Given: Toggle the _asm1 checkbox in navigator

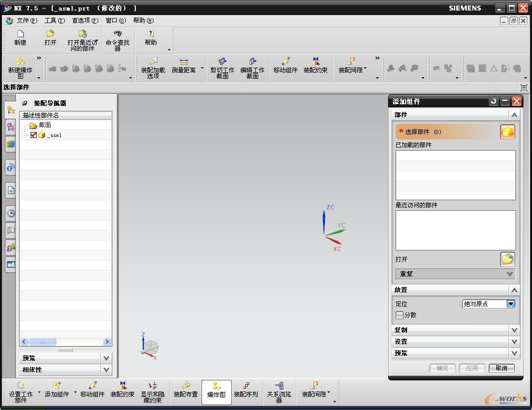Looking at the screenshot, I should (34, 135).
